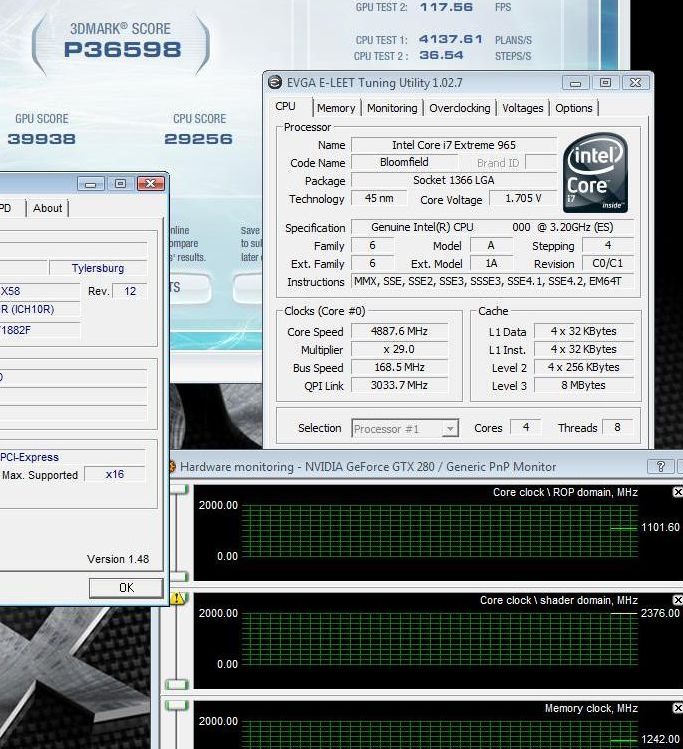The width and height of the screenshot is (683, 749).
Task: Open Hardware monitoring help question-mark button
Action: [661, 467]
